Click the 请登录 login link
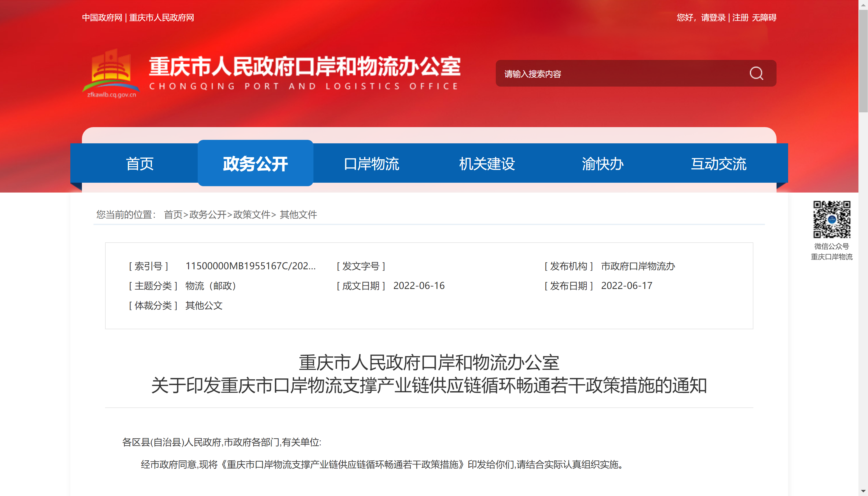This screenshot has height=496, width=868. point(713,18)
